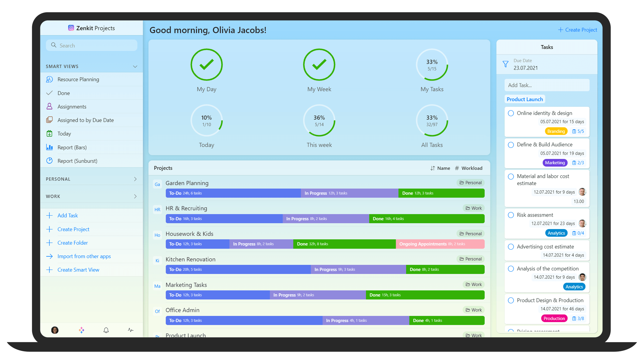This screenshot has width=644, height=361.
Task: Click the Add Task link in sidebar
Action: (x=68, y=215)
